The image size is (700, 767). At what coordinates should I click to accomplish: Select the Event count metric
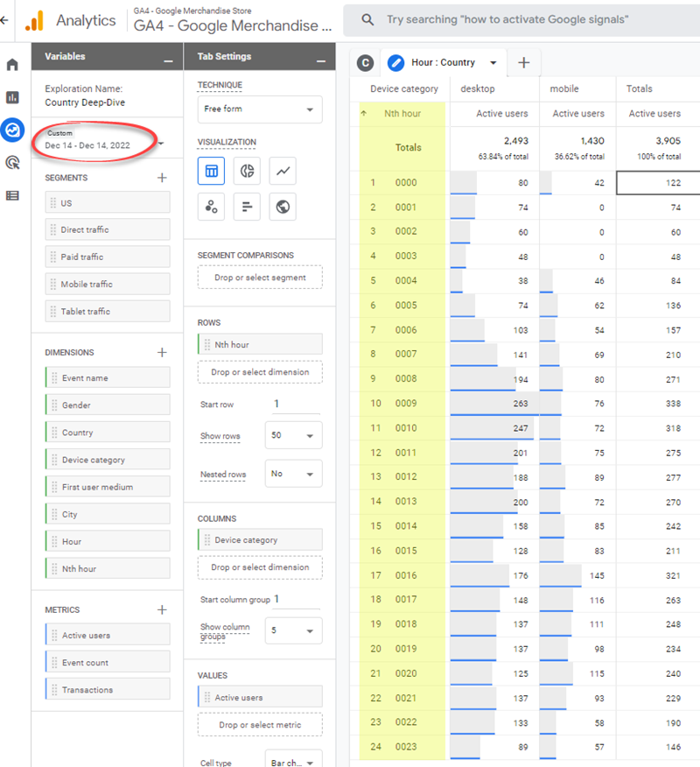pyautogui.click(x=108, y=662)
